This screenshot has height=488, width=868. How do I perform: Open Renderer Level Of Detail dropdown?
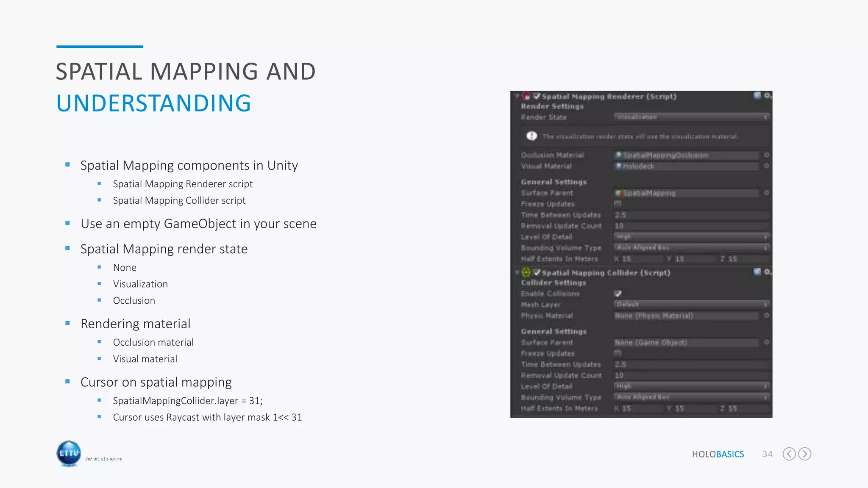(x=692, y=237)
